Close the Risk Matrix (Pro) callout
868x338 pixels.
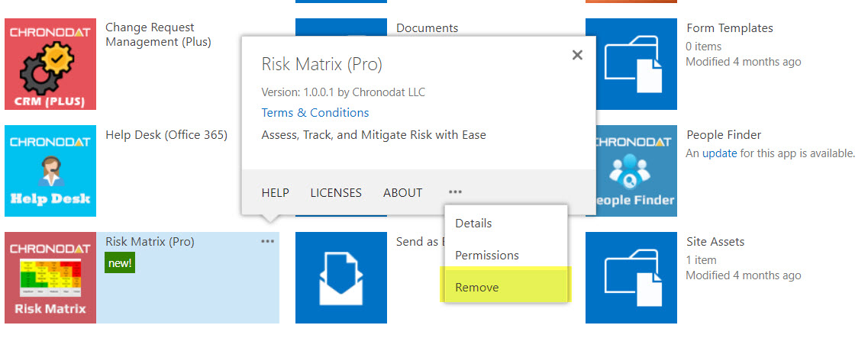click(x=577, y=55)
